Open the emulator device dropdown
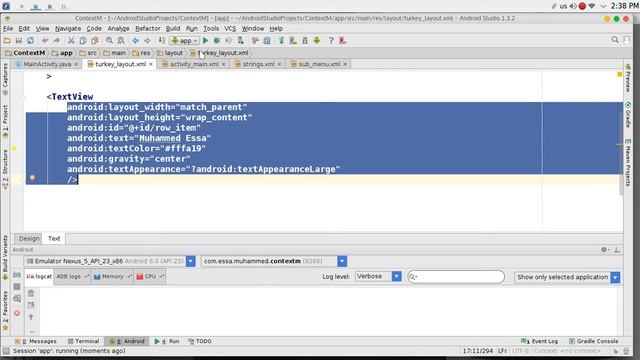Image resolution: width=640 pixels, height=360 pixels. pos(191,261)
